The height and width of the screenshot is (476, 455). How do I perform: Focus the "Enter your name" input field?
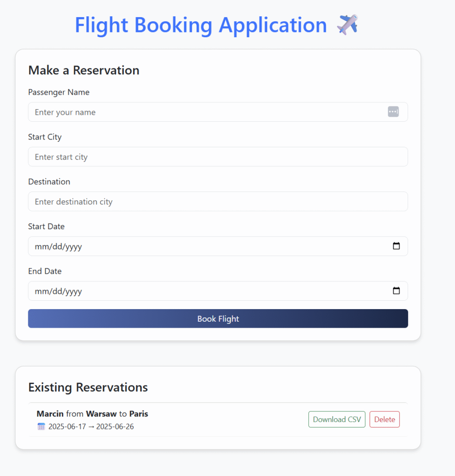205,112
